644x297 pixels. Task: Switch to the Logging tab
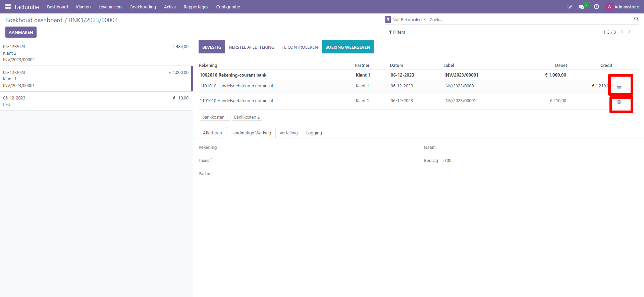point(314,133)
